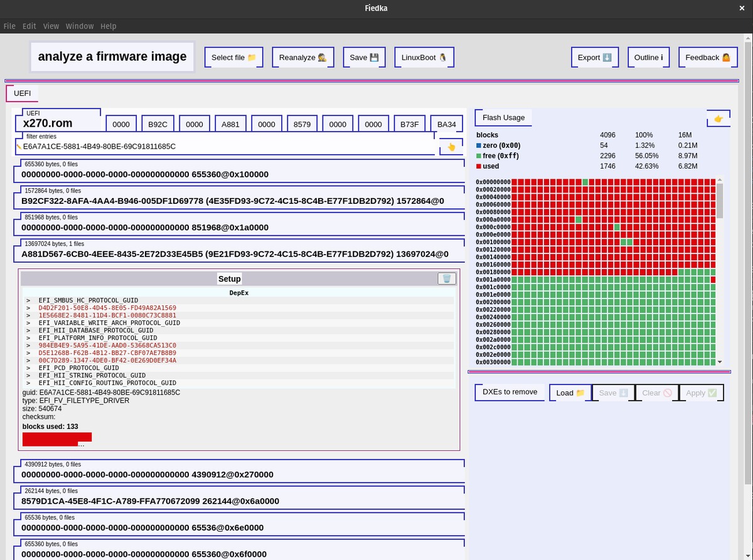Click the red used legend swatch
Screen dimensions: 753x560
click(x=479, y=166)
